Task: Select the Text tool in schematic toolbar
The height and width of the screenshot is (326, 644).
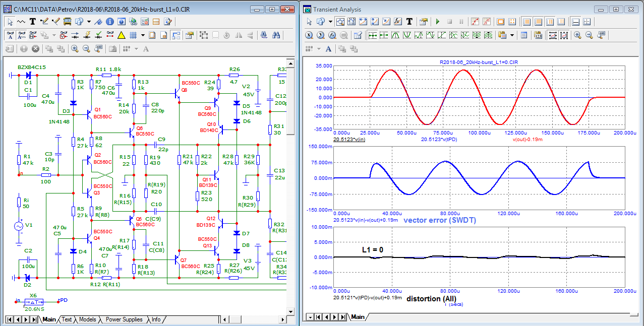Action: tap(33, 22)
